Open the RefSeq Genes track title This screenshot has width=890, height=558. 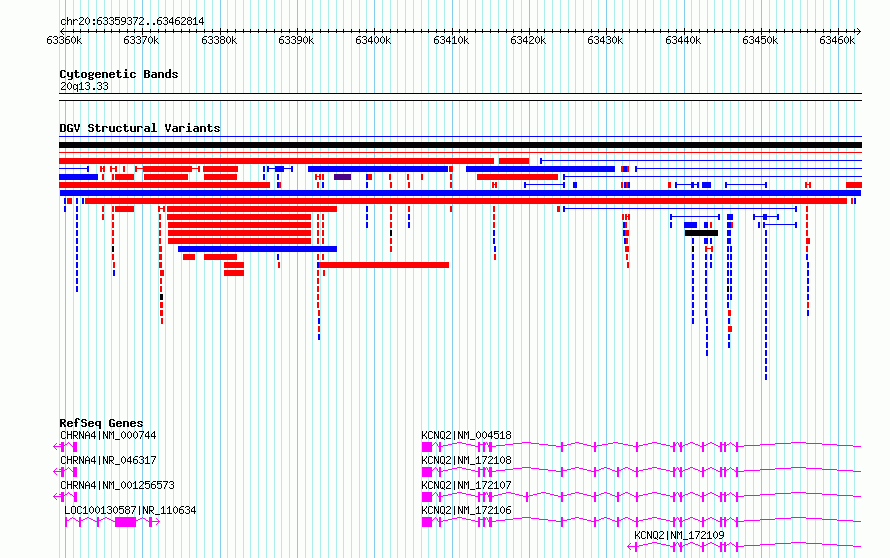tap(101, 423)
